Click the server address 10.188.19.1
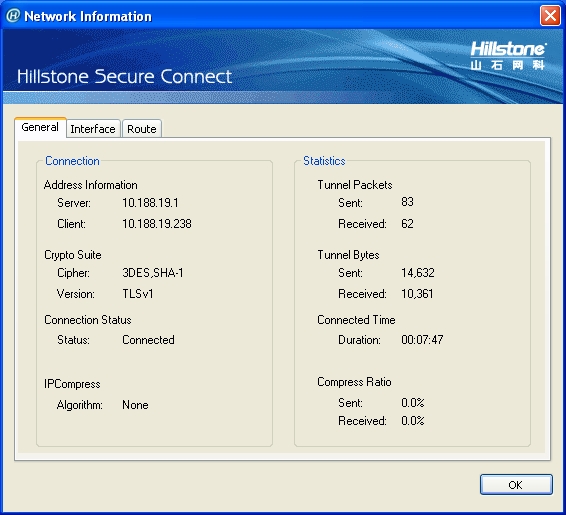The height and width of the screenshot is (515, 566). tap(150, 203)
